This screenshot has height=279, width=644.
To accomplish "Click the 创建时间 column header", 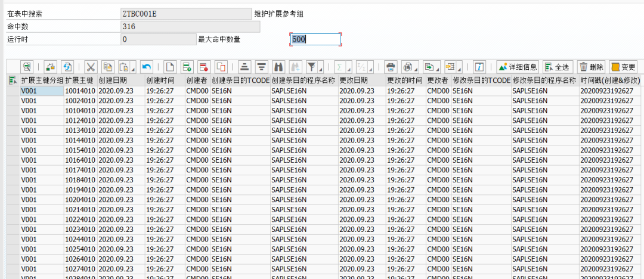I will pyautogui.click(x=165, y=80).
